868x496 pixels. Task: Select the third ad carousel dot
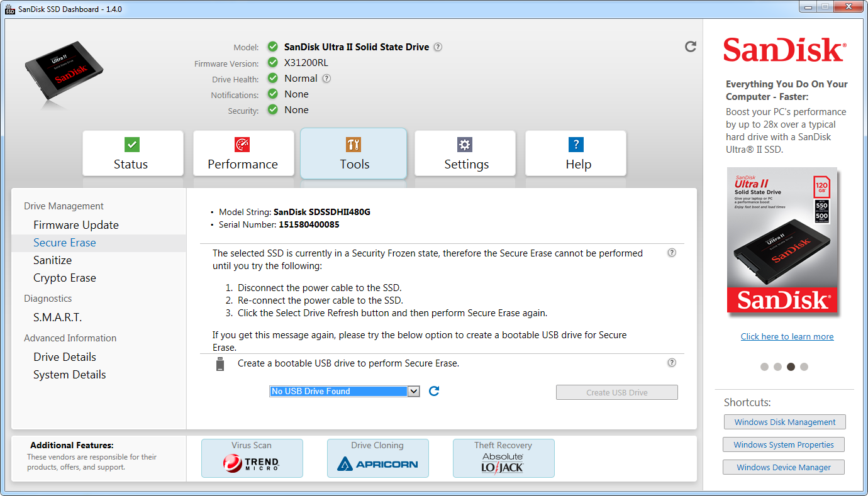pos(791,366)
